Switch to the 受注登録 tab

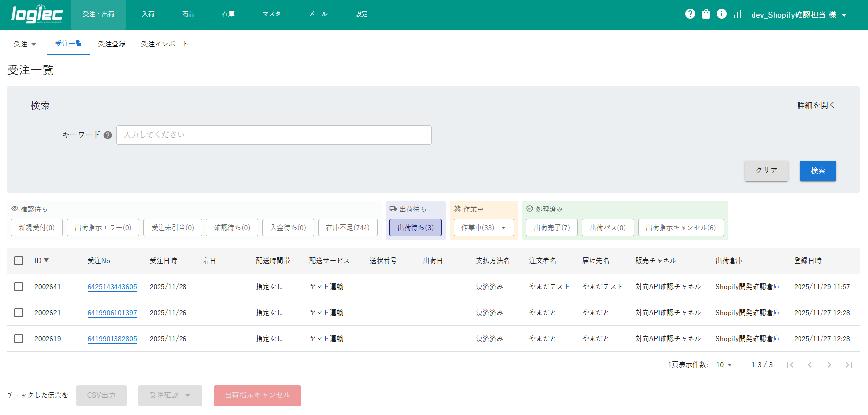click(112, 44)
